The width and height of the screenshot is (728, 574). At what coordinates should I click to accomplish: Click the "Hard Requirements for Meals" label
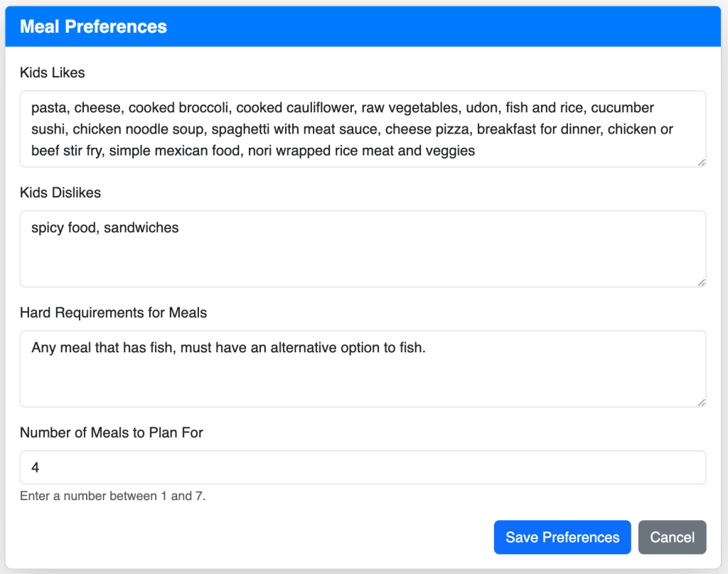(114, 313)
